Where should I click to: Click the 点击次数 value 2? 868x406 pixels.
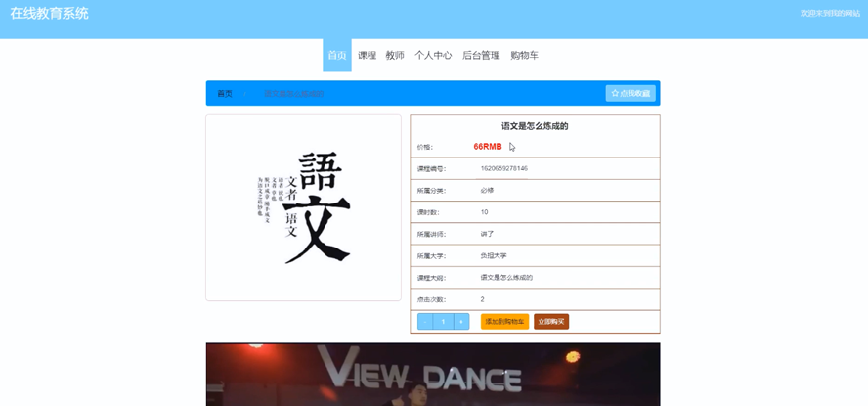coord(483,299)
